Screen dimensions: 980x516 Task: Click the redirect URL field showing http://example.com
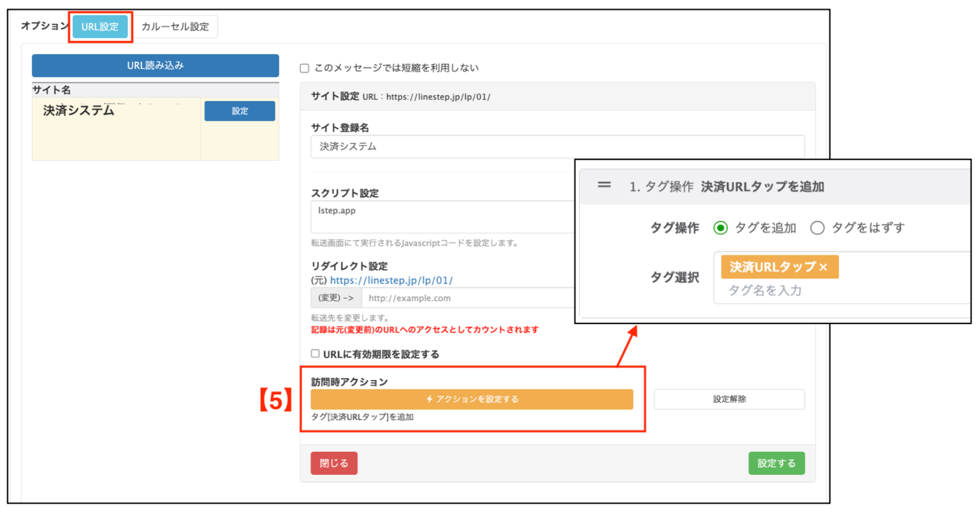[x=467, y=297]
